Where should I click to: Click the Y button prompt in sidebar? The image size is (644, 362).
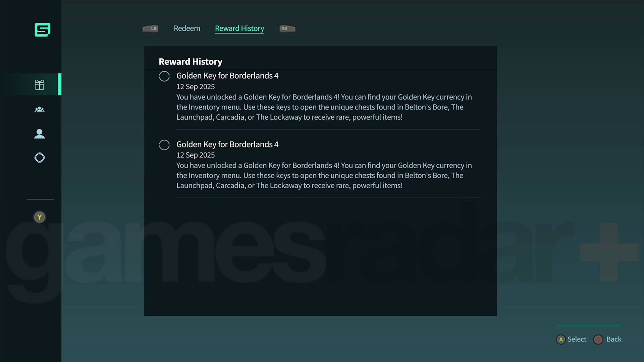[40, 217]
